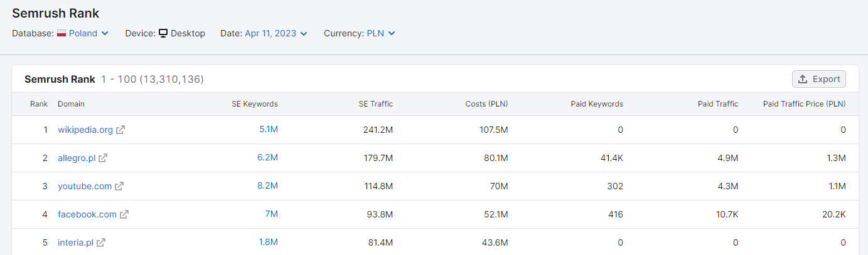
Task: Open the youtube.com domain link
Action: click(85, 186)
